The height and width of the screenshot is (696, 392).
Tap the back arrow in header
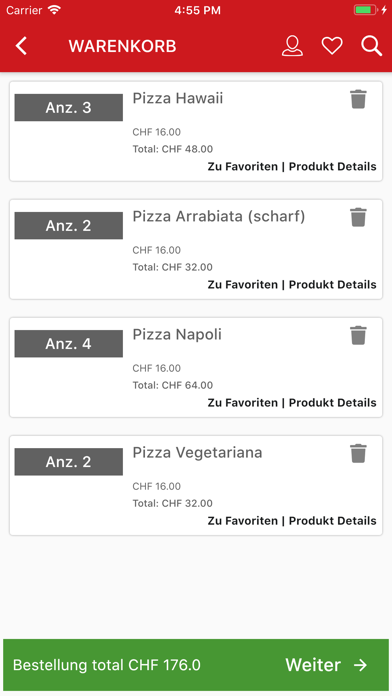point(21,46)
